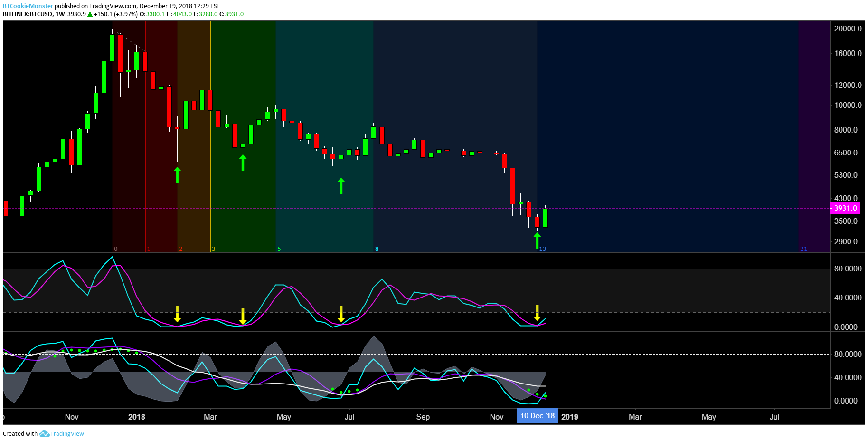Click the 5300.0 price axis label
The height and width of the screenshot is (442, 868).
coord(846,175)
